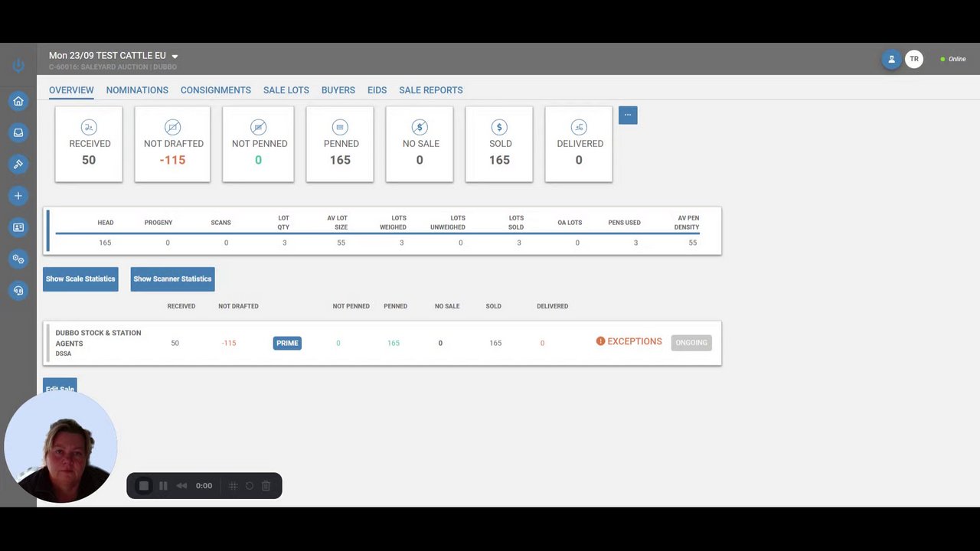Click the recorder timer 0:00
Screen dimensions: 980x551
(x=204, y=486)
